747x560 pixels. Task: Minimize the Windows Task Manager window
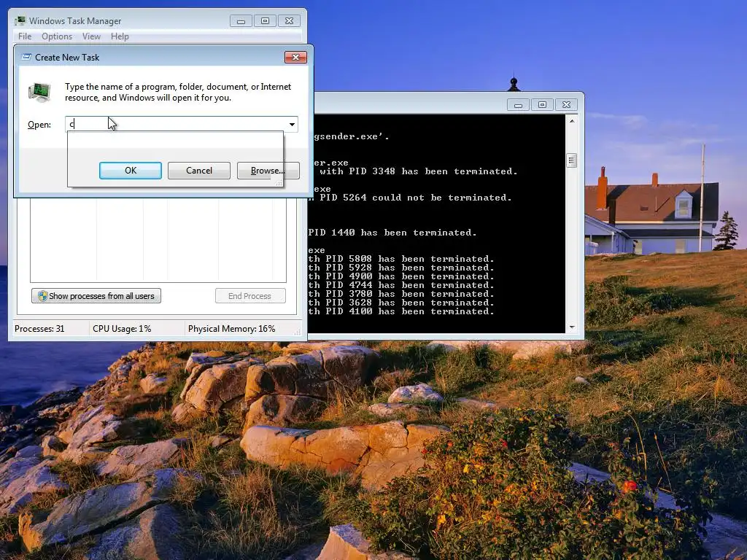pyautogui.click(x=241, y=21)
